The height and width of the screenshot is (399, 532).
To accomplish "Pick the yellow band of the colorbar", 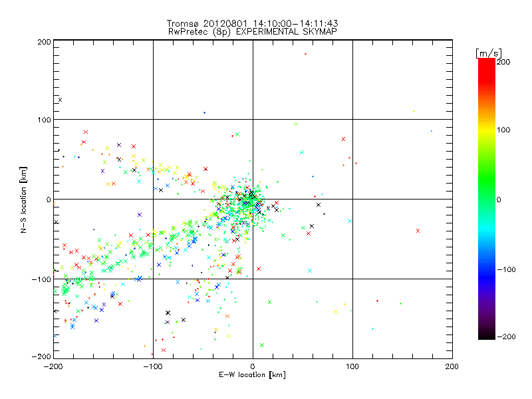I will click(x=487, y=130).
